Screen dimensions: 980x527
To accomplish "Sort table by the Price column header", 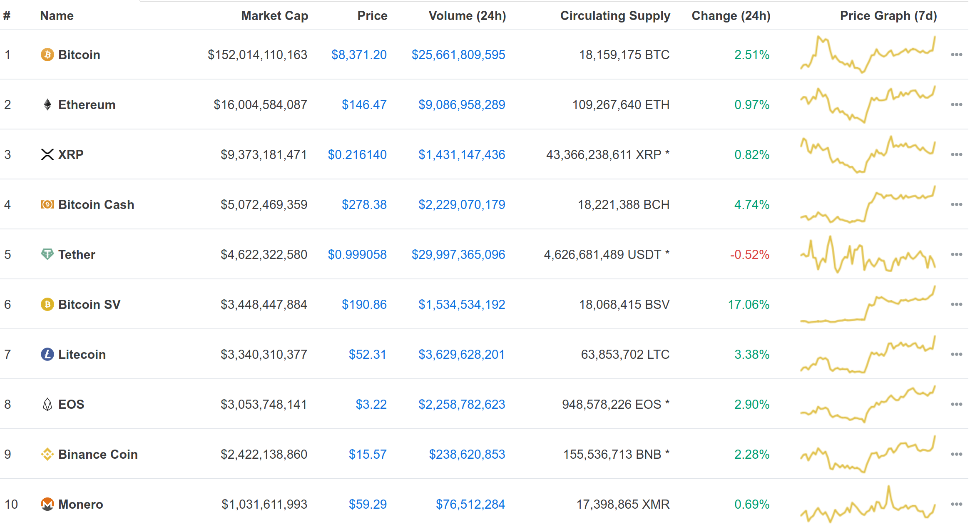I will (373, 16).
